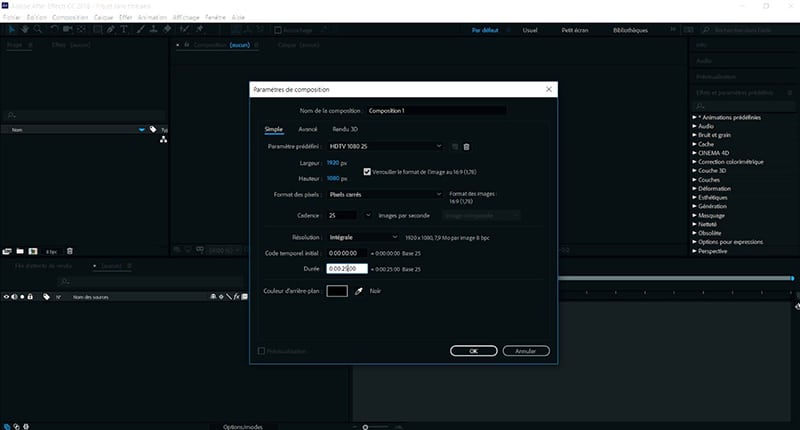Pick background color with the eyedropper
This screenshot has height=430, width=800.
(358, 291)
